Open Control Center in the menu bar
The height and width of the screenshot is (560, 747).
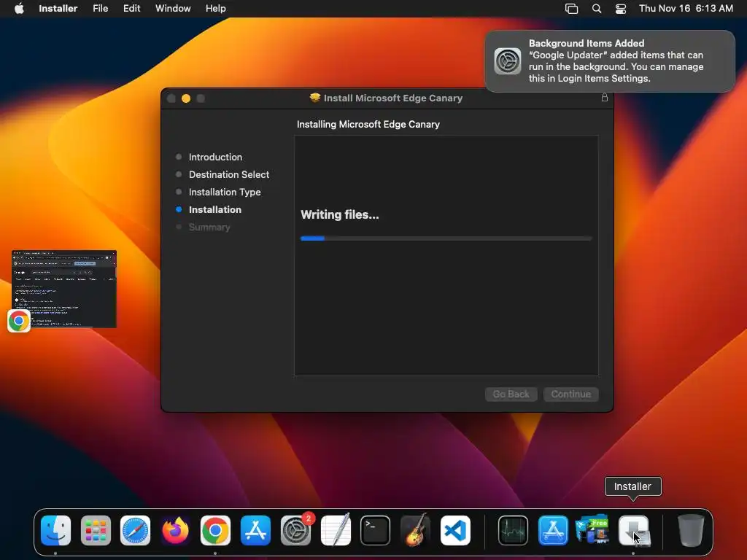point(621,9)
